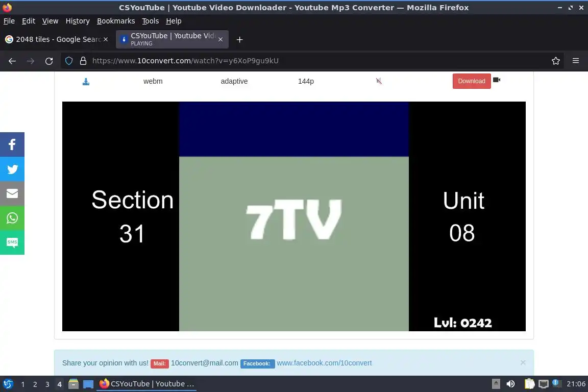Click the red Mail: label badge
This screenshot has width=588, height=392.
tap(159, 363)
